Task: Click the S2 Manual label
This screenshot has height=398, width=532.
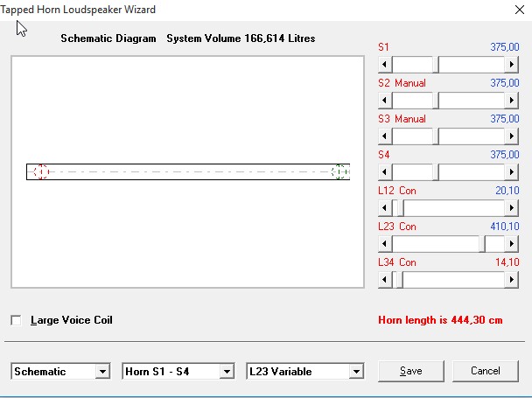Action: [402, 83]
